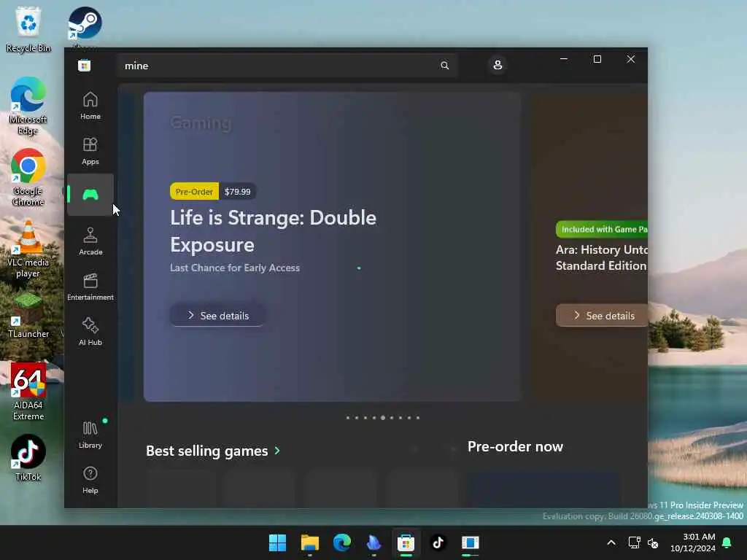Open Microsoft Edge from the taskbar
The width and height of the screenshot is (747, 560).
click(341, 542)
